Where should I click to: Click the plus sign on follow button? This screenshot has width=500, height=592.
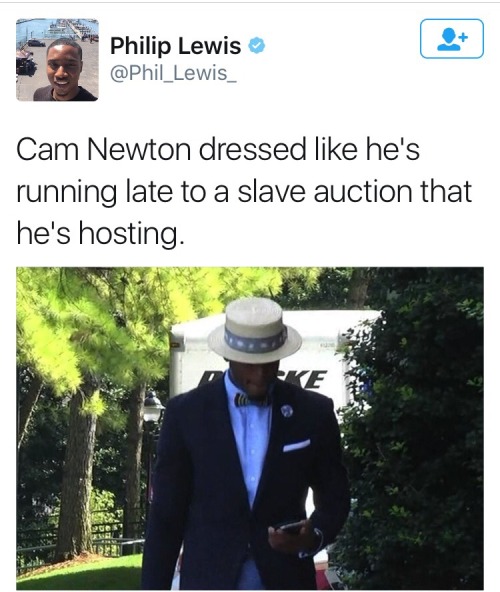pos(464,37)
